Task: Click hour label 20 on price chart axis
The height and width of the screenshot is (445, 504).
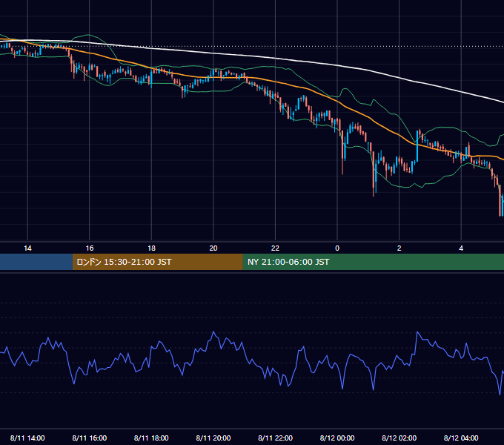Action: [x=213, y=248]
